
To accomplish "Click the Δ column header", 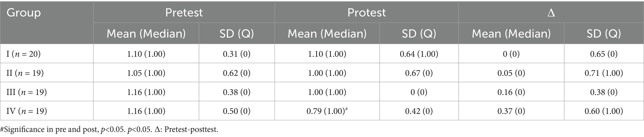I will pos(551,13).
